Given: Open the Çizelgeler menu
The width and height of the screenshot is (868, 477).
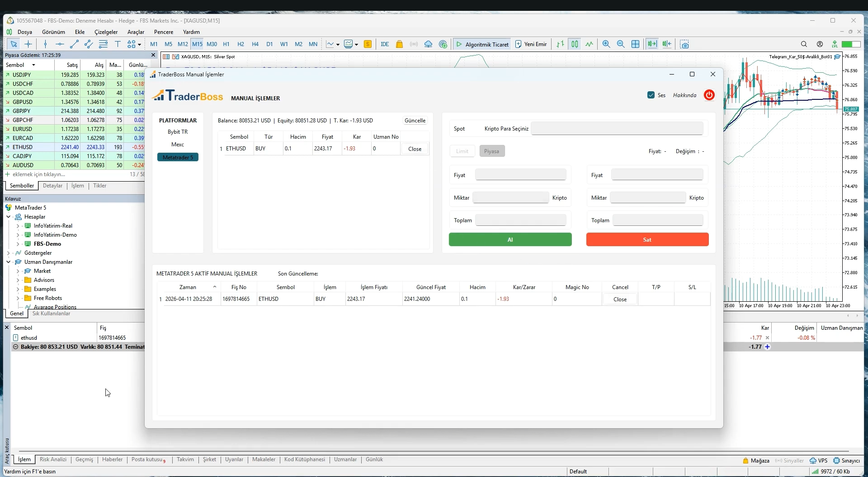Looking at the screenshot, I should (106, 32).
